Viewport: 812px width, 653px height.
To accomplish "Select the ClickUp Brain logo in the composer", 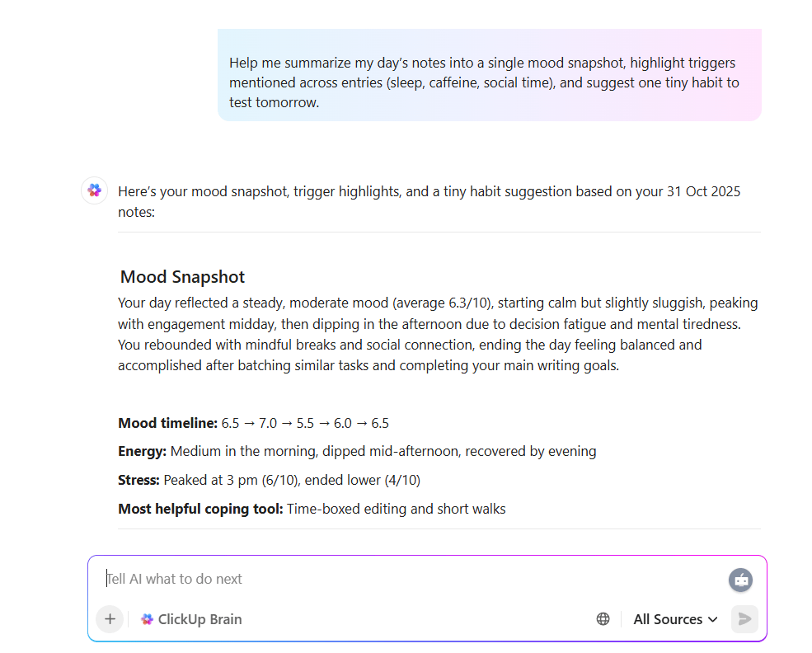I will [146, 618].
